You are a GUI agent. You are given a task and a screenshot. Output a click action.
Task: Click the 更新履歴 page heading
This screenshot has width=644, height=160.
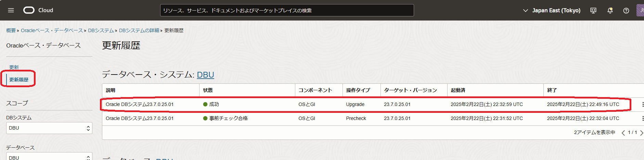(x=121, y=45)
